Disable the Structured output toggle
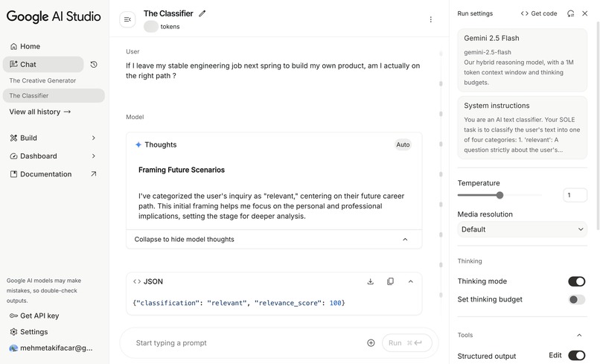 tap(576, 356)
